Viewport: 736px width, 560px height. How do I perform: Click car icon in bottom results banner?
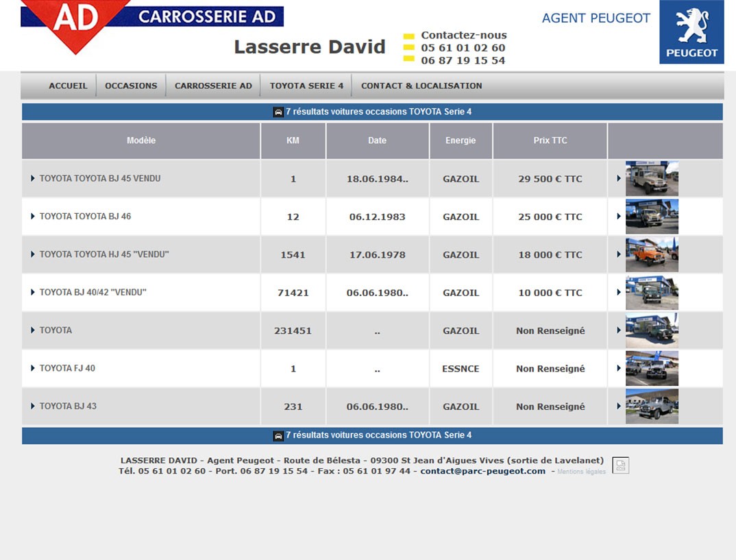tap(278, 435)
